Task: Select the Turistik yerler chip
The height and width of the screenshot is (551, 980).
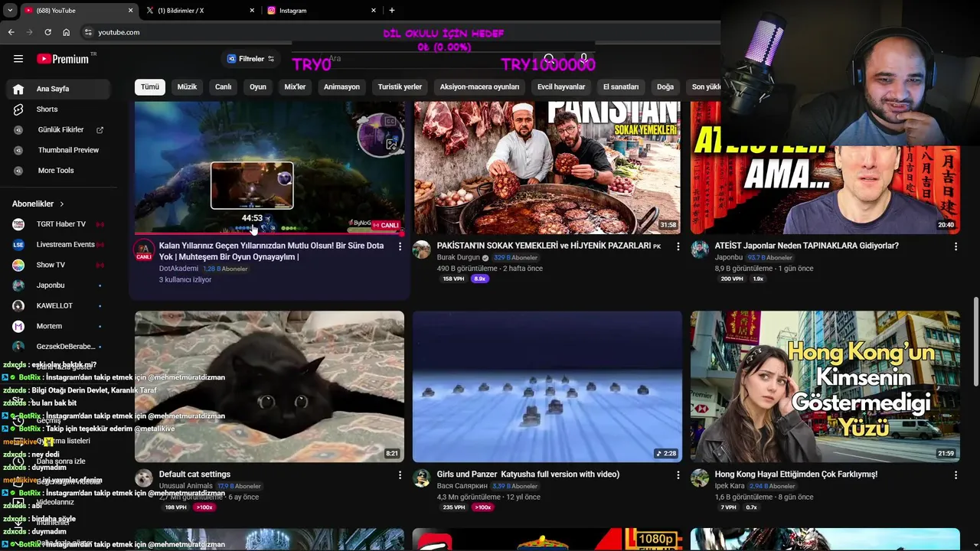Action: [400, 87]
